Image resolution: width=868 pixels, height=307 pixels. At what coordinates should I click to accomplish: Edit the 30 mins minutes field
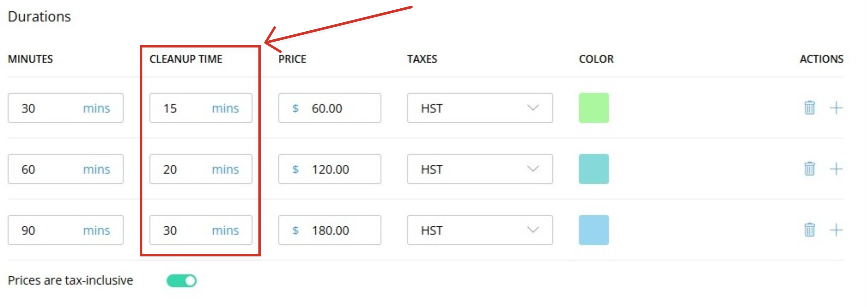click(x=66, y=108)
